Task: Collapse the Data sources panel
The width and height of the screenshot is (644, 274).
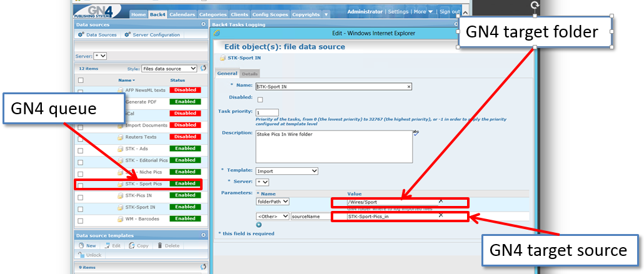Action: click(x=203, y=24)
